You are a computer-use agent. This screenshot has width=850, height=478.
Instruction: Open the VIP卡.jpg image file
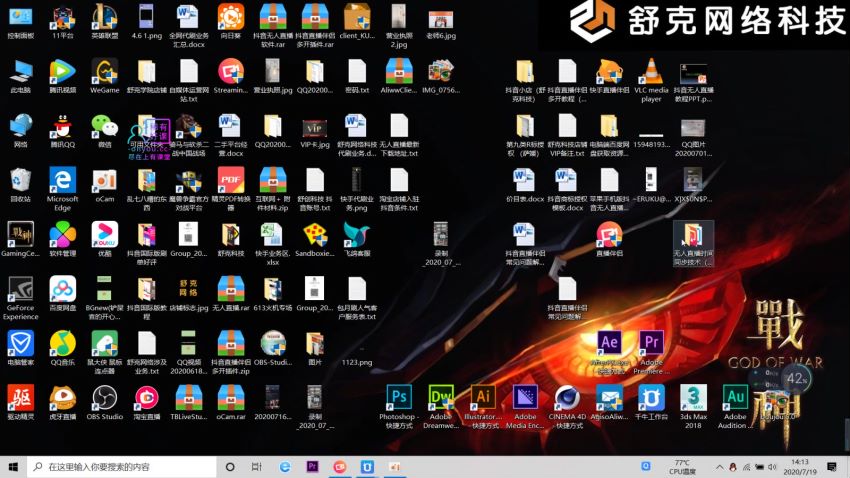315,128
